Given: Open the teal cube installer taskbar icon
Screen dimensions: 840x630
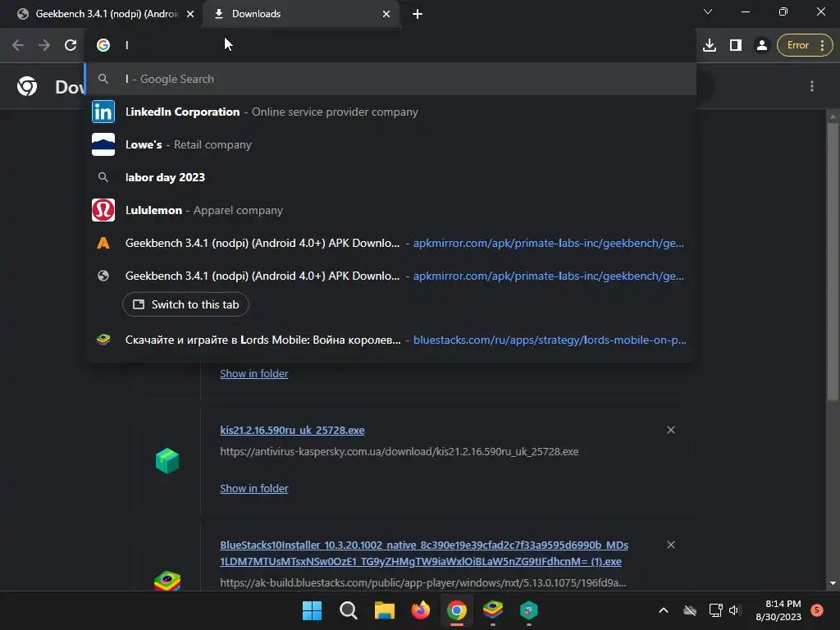Looking at the screenshot, I should [x=529, y=610].
